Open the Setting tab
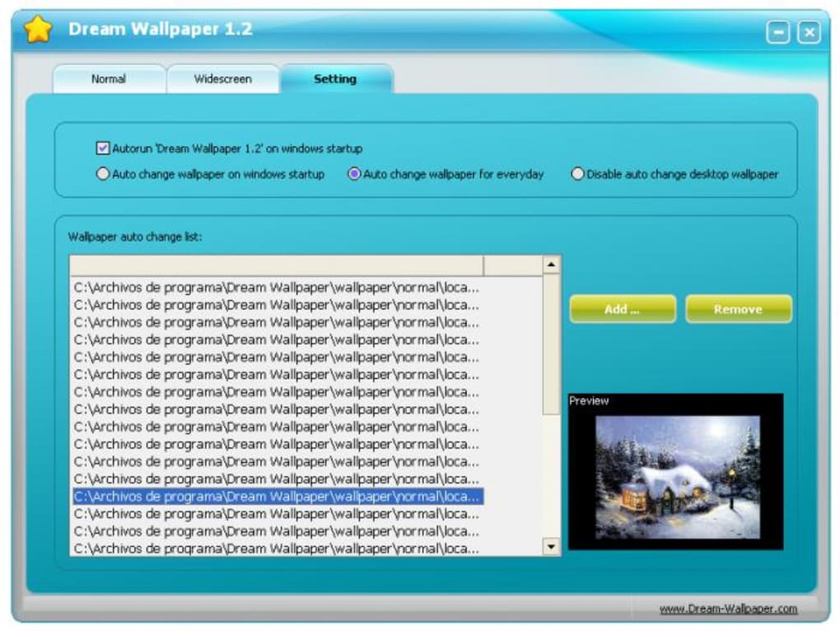840x631 pixels. pyautogui.click(x=334, y=79)
